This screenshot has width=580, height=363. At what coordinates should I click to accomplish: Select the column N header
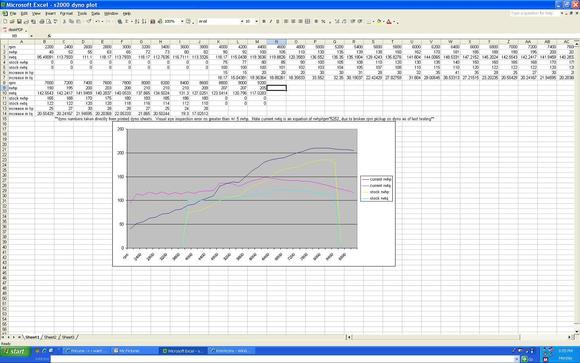point(276,42)
